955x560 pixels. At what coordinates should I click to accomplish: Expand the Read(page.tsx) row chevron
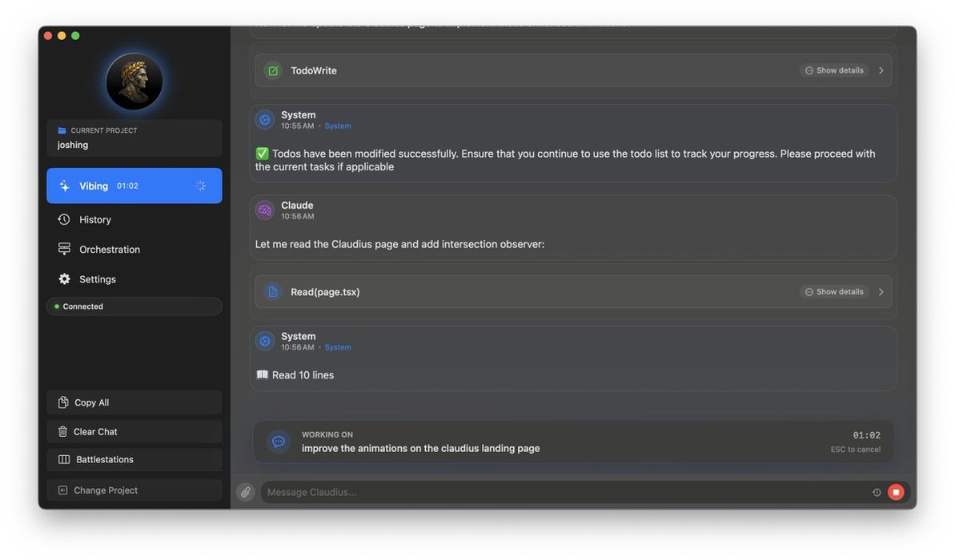881,292
